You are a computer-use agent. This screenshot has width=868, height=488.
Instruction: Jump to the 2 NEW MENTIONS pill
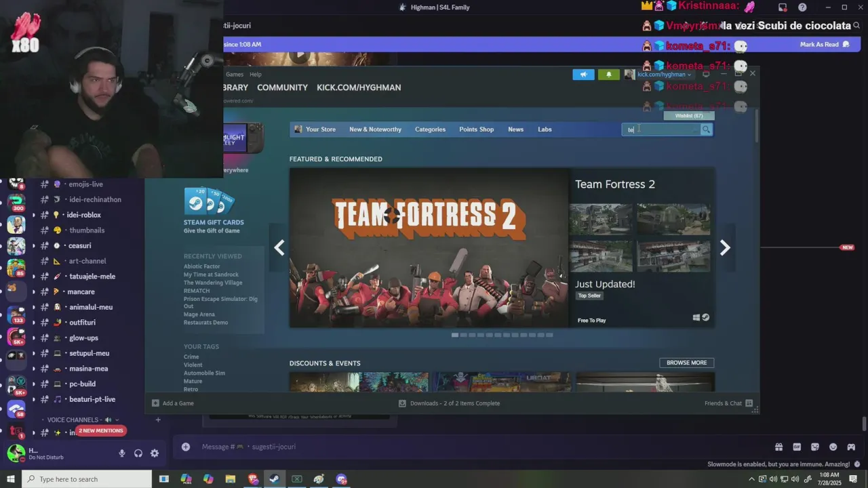click(101, 431)
